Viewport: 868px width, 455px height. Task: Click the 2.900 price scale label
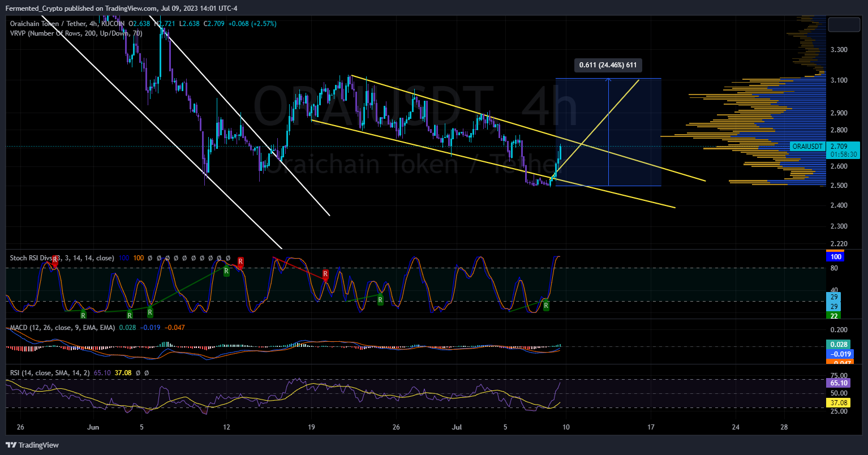coord(839,113)
